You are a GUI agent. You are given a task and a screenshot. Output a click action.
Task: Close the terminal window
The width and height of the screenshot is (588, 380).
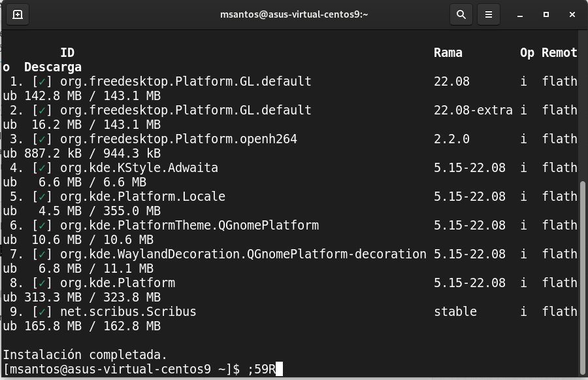coord(572,14)
